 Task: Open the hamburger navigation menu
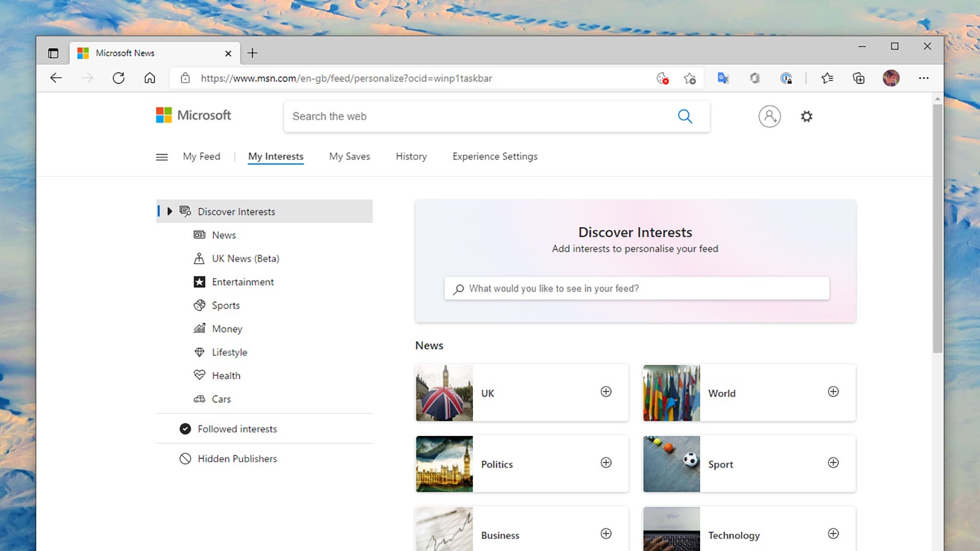coord(162,157)
